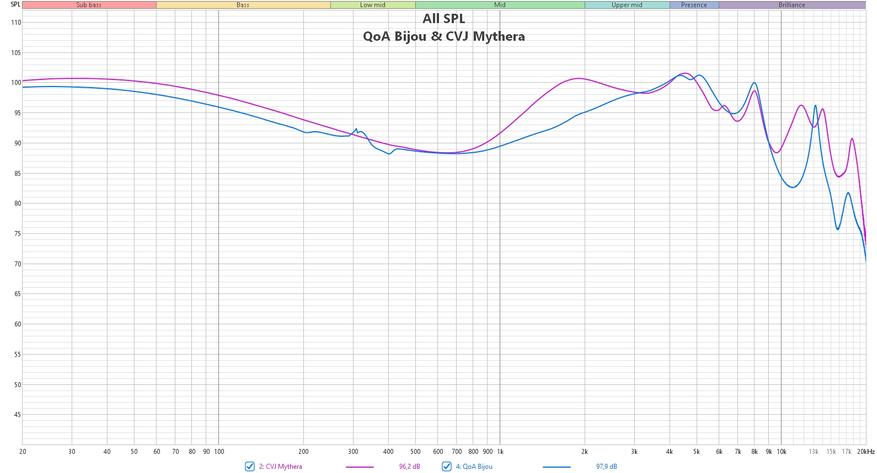The image size is (877, 473).
Task: Click the Sub bass band label
Action: pyautogui.click(x=89, y=5)
